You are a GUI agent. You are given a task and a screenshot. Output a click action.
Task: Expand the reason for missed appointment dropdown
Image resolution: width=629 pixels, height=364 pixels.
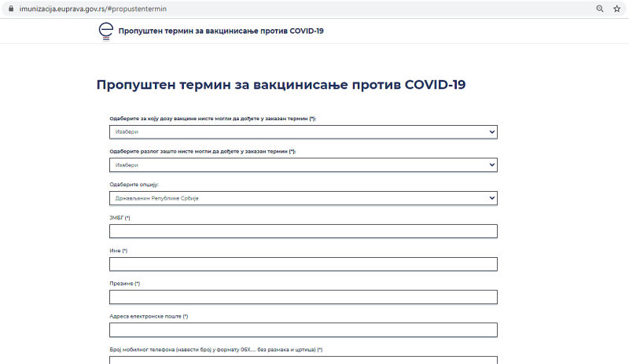point(303,165)
